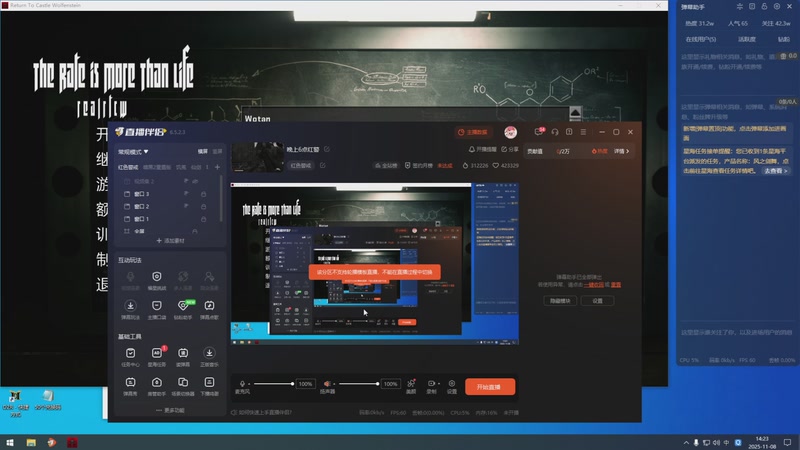Open the shield-icon 福袋 interactive tool
800x450 pixels.
pyautogui.click(x=157, y=280)
